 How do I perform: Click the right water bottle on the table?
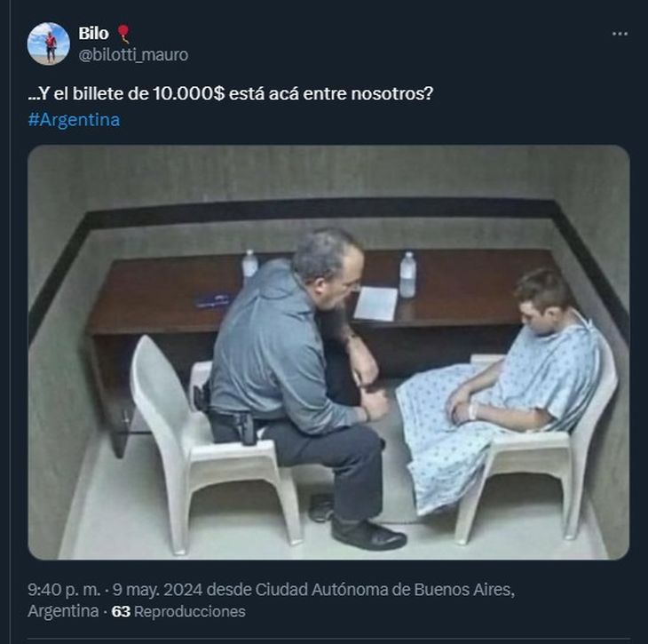pos(407,274)
